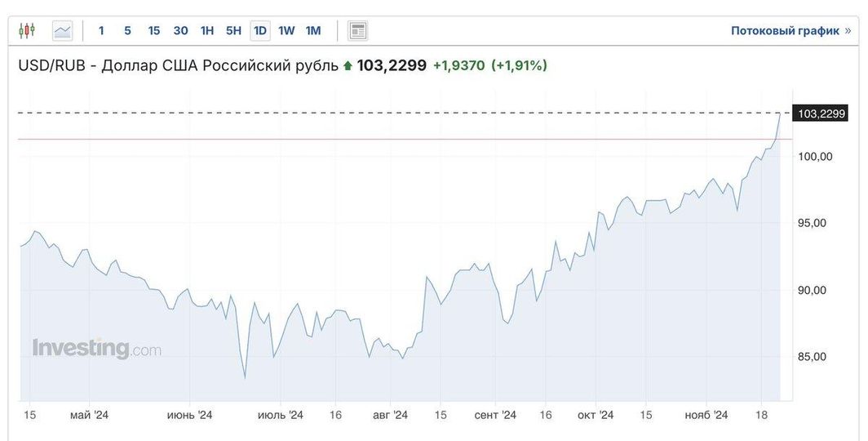Select the area chart type icon
Screen dimensions: 868x441
click(x=63, y=31)
